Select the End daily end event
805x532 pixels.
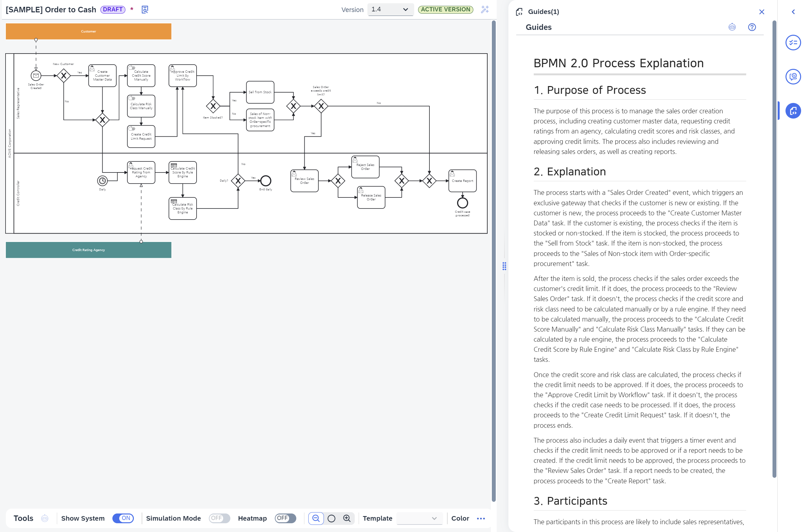coord(266,181)
